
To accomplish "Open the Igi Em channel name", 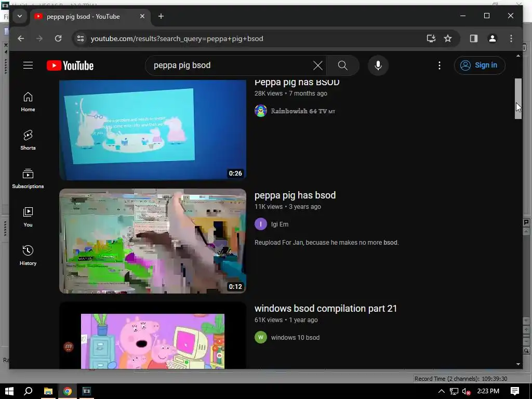I will click(x=280, y=224).
